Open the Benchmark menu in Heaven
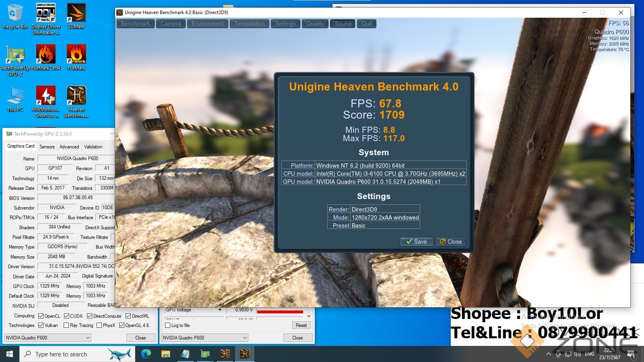 click(x=136, y=24)
